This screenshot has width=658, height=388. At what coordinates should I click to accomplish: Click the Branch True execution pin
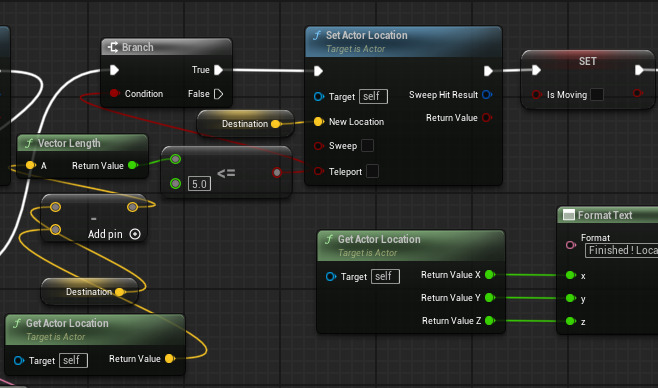click(218, 70)
